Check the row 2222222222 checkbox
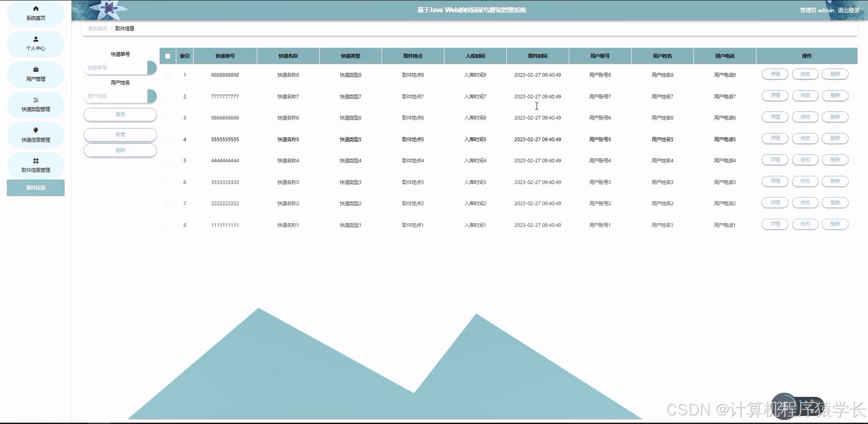The height and width of the screenshot is (424, 868). pos(168,204)
